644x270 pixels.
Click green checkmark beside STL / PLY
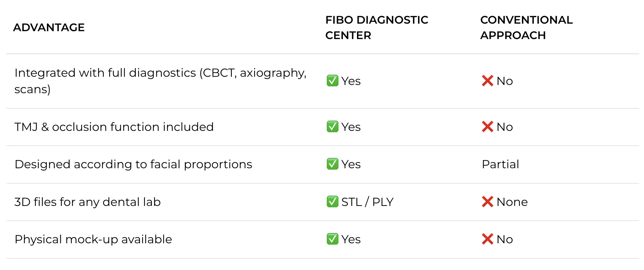coord(332,202)
